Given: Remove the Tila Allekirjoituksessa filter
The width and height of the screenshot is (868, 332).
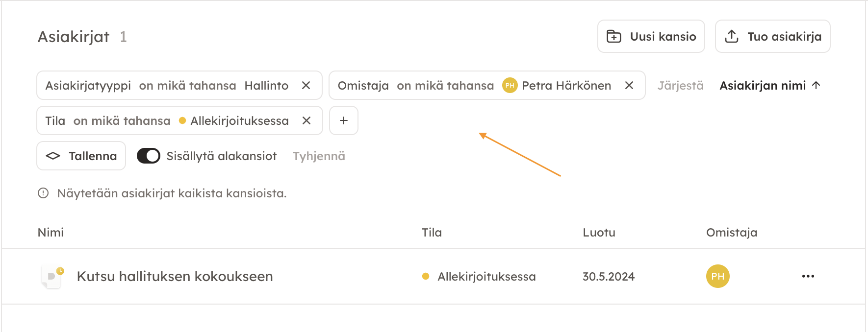Looking at the screenshot, I should click(306, 121).
